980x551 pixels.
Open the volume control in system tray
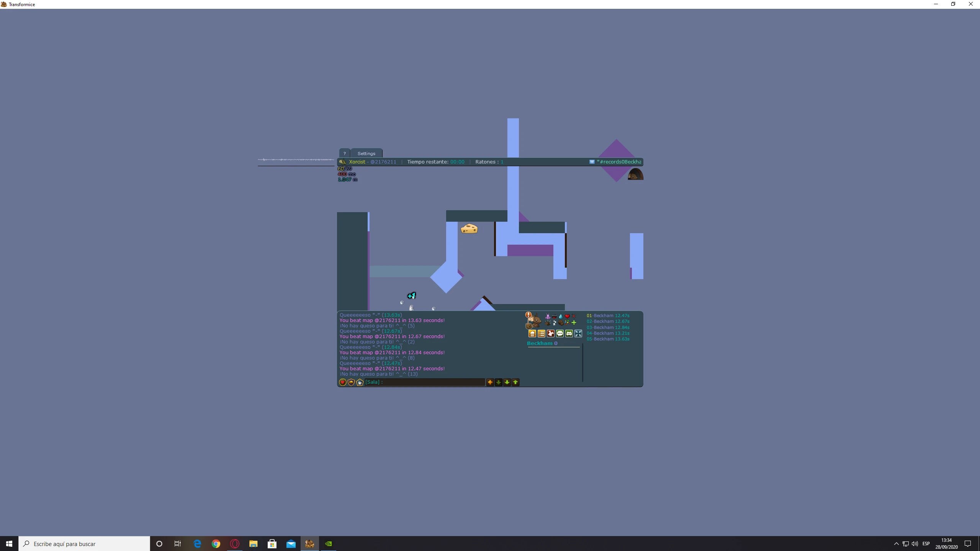pyautogui.click(x=915, y=543)
